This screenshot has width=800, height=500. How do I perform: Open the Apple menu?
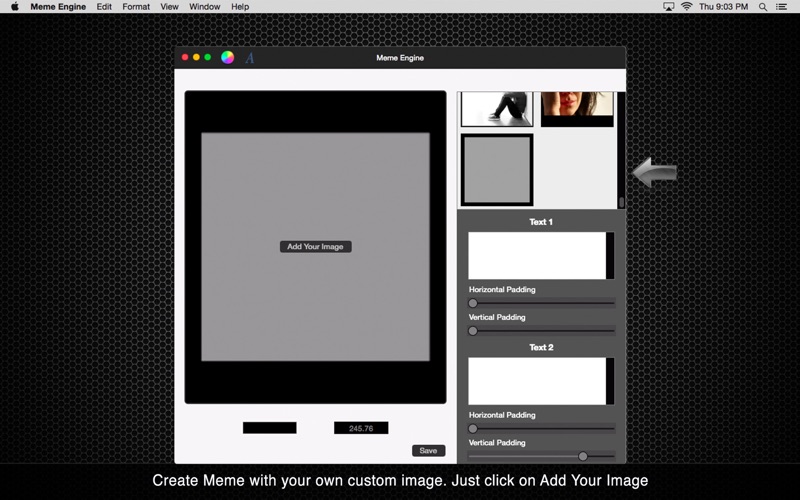click(x=15, y=7)
